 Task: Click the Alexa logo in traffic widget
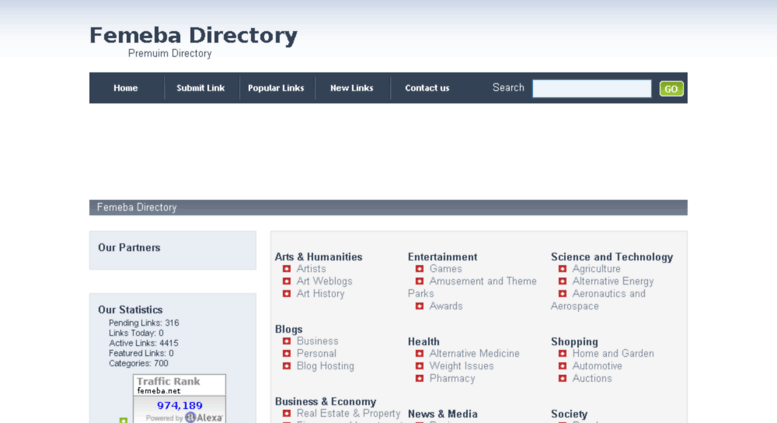pos(204,418)
